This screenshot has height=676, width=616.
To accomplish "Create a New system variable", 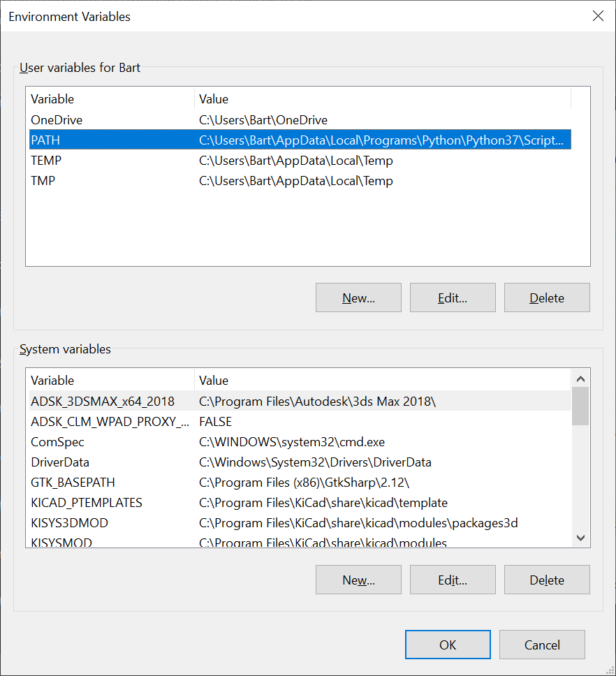I will point(358,580).
